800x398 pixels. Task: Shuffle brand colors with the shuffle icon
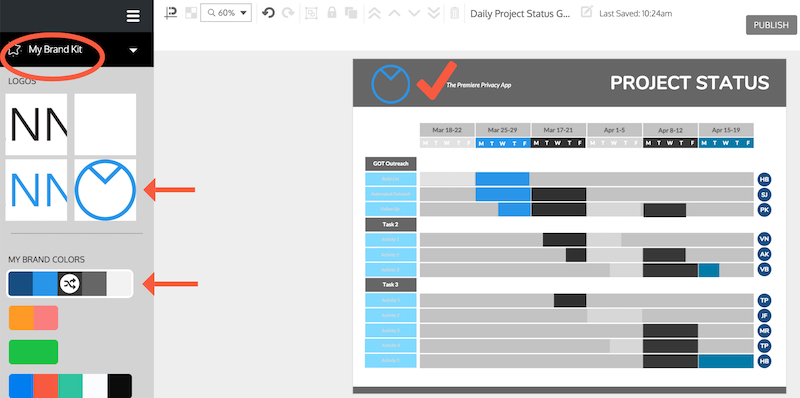[x=69, y=284]
